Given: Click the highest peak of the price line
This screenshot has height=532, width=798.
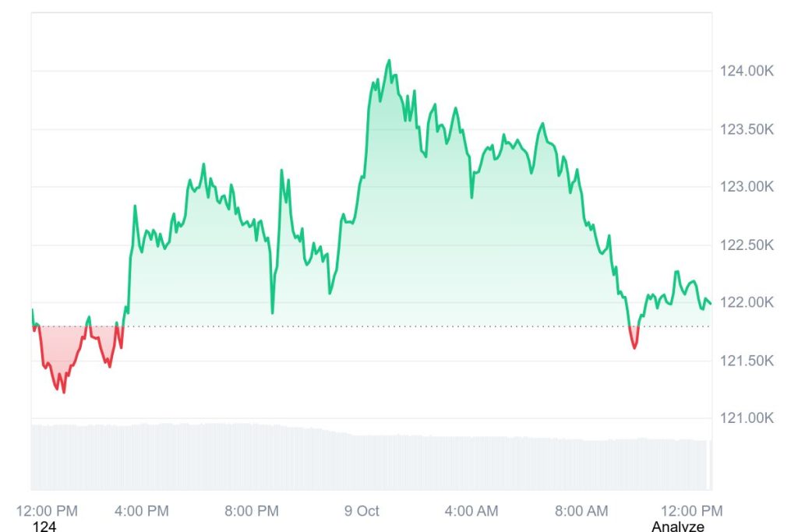Looking at the screenshot, I should pos(389,61).
